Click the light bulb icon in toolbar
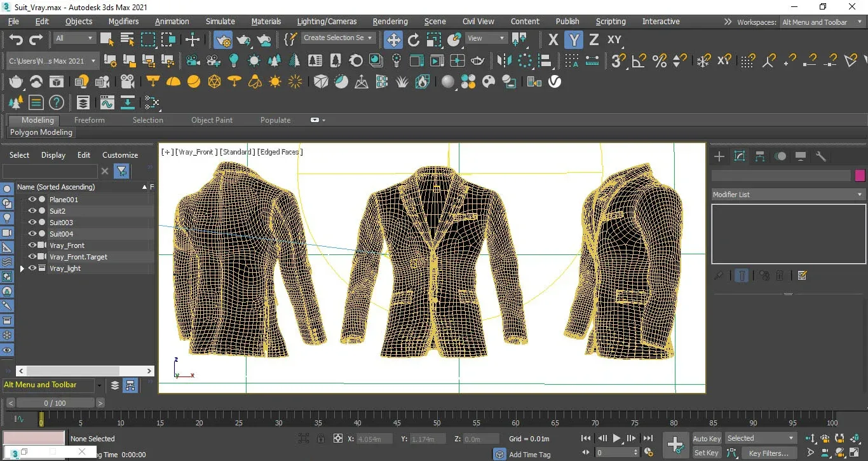The image size is (868, 461). (234, 60)
